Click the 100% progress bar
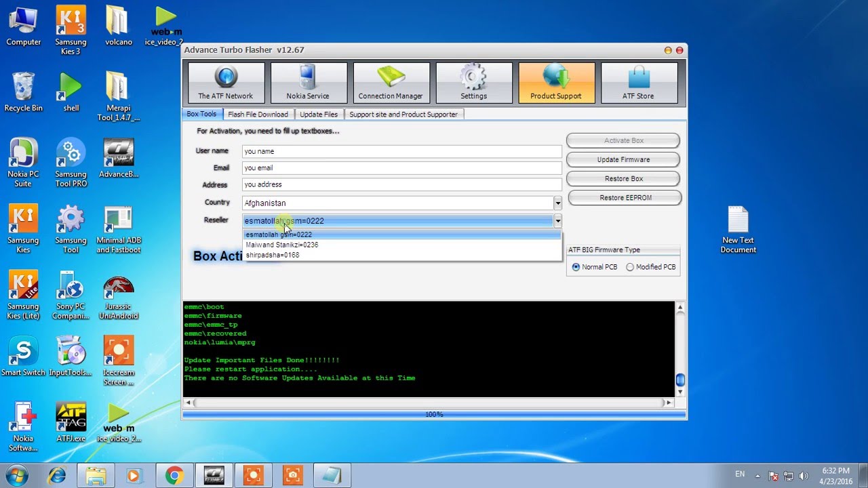Image resolution: width=868 pixels, height=488 pixels. click(x=434, y=414)
